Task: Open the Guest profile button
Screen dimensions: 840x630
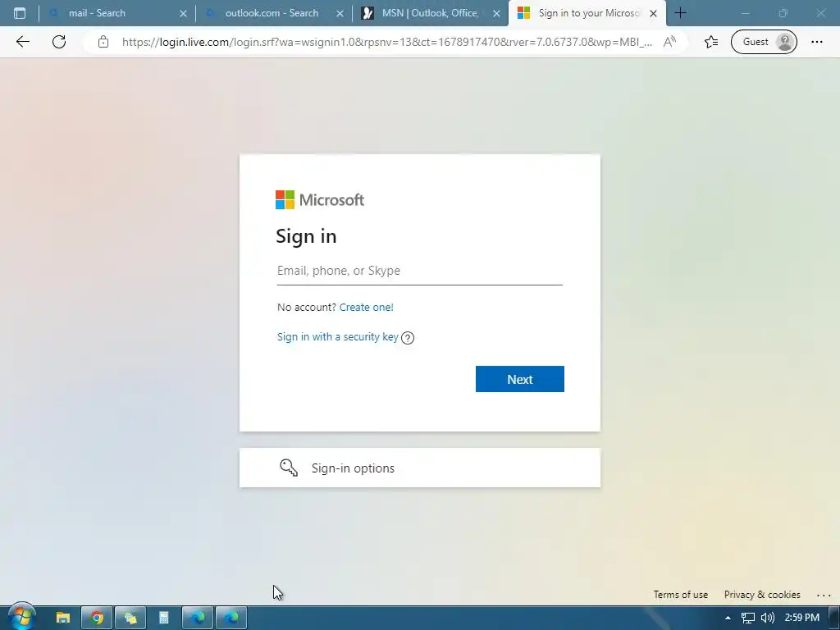Action: pos(764,42)
